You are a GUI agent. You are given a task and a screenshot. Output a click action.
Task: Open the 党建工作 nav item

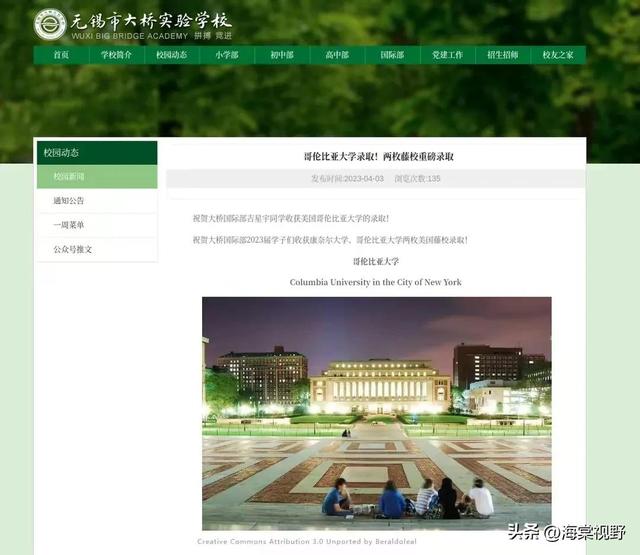pos(448,55)
